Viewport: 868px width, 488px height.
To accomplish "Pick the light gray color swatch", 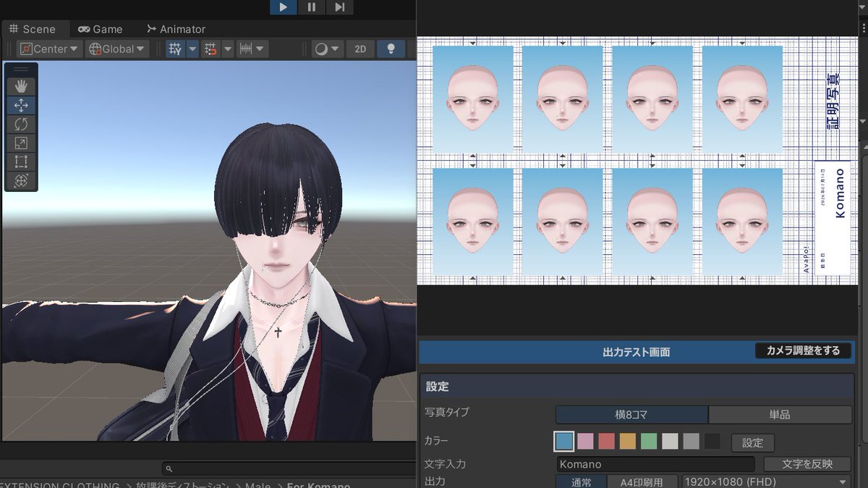I will pos(670,441).
